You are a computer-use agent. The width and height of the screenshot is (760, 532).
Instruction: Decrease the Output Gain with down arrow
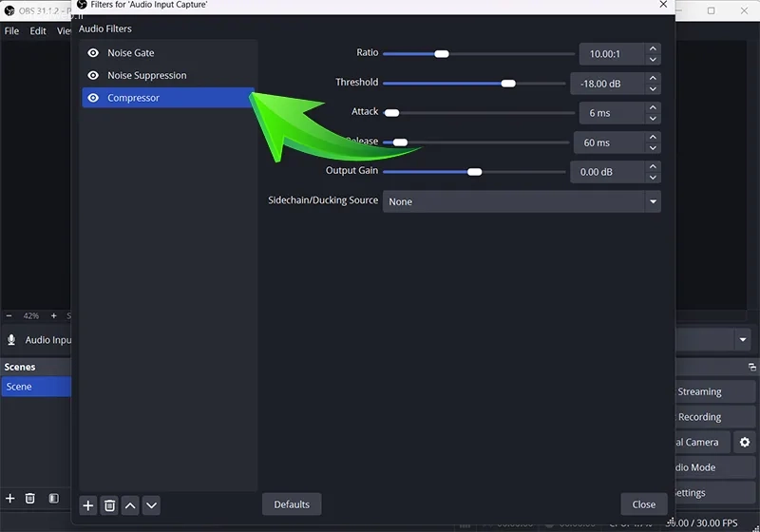pos(653,178)
